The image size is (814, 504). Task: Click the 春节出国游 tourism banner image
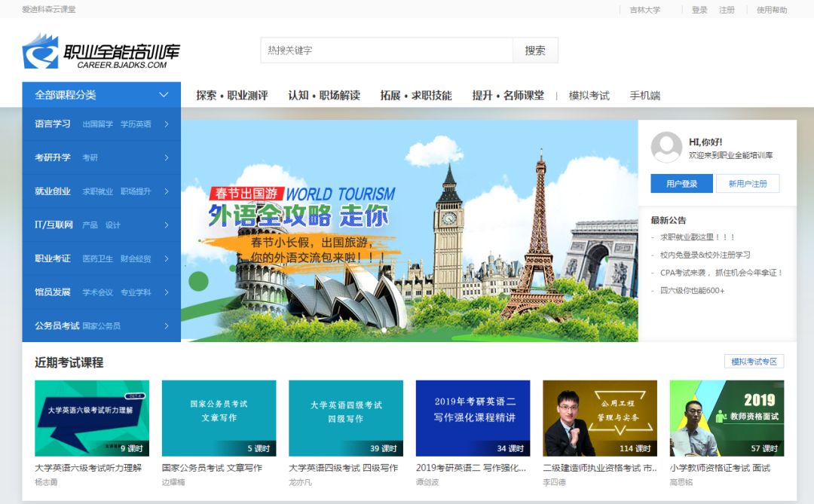(x=409, y=231)
